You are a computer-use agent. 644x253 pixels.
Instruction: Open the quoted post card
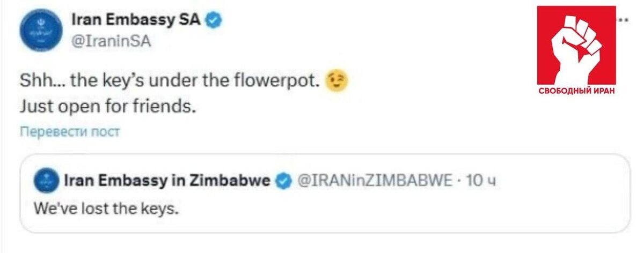(x=376, y=214)
